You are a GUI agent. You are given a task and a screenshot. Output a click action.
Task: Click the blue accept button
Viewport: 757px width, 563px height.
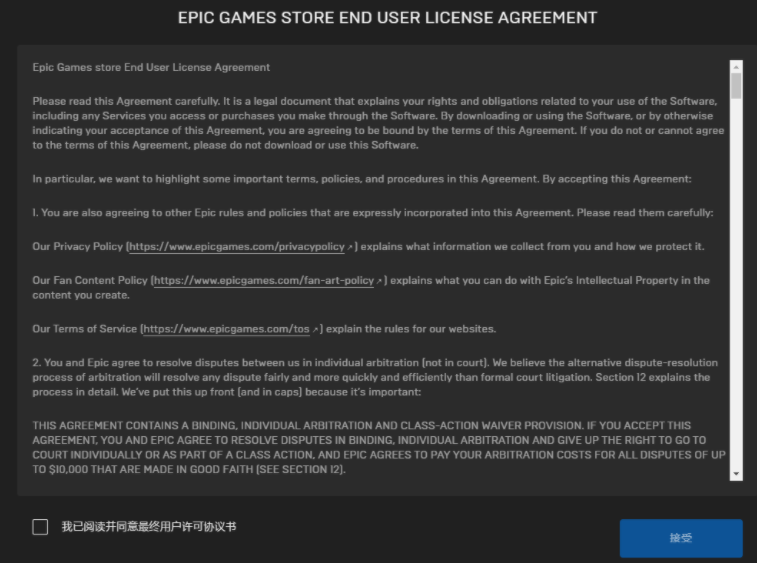(681, 538)
